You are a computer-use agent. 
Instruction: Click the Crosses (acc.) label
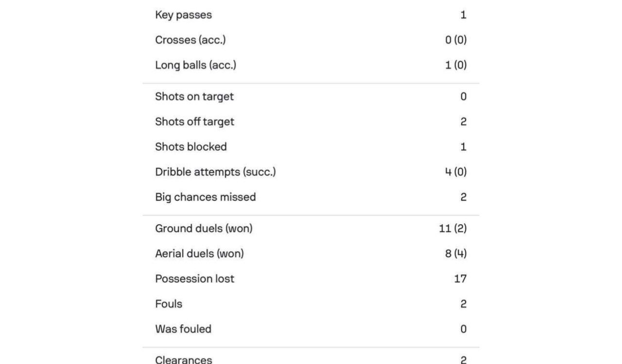pos(190,40)
